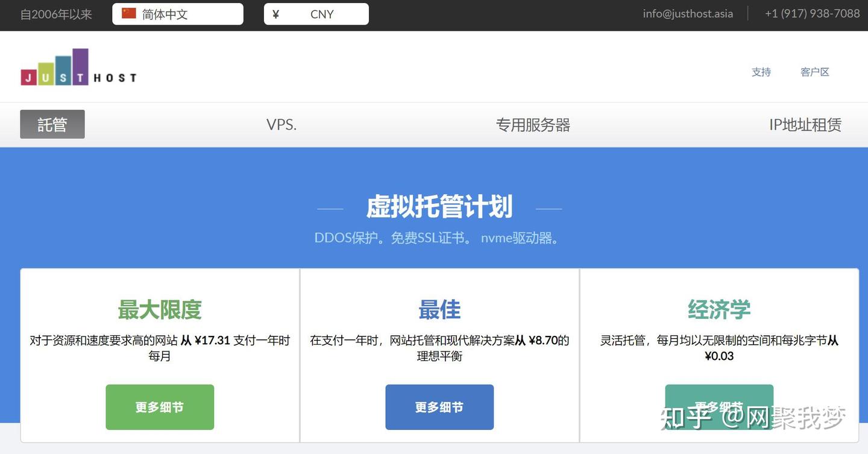Click blue 更多细节 button under 最佳
This screenshot has height=454, width=868.
439,407
